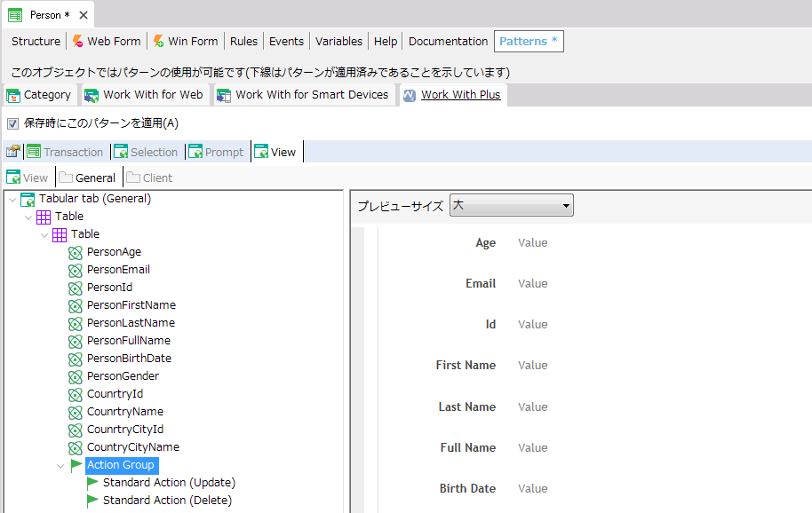Viewport: 812px width, 513px height.
Task: Switch to the Events tab
Action: 286,41
